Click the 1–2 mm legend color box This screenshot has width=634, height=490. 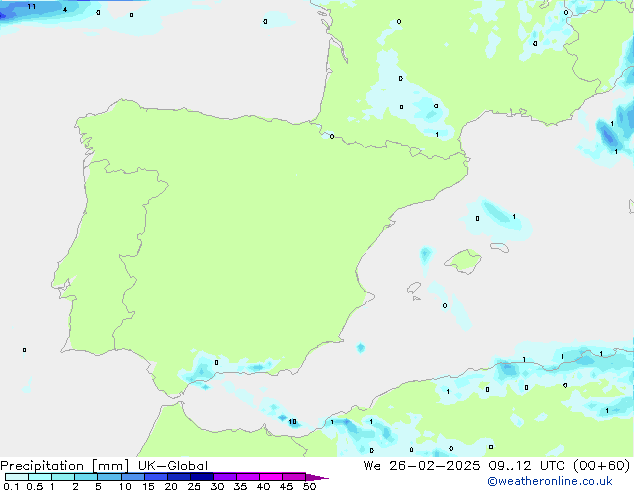click(x=63, y=477)
